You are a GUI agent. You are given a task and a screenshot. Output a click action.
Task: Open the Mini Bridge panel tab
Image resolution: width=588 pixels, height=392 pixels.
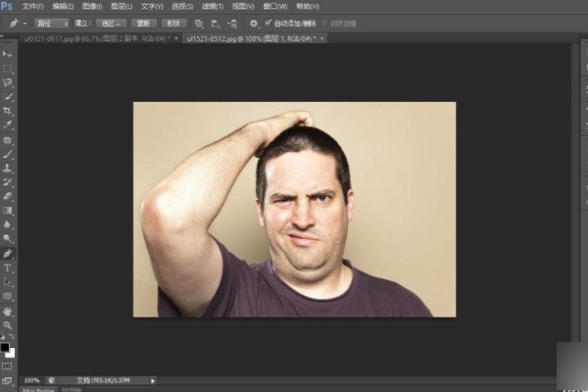pyautogui.click(x=38, y=390)
